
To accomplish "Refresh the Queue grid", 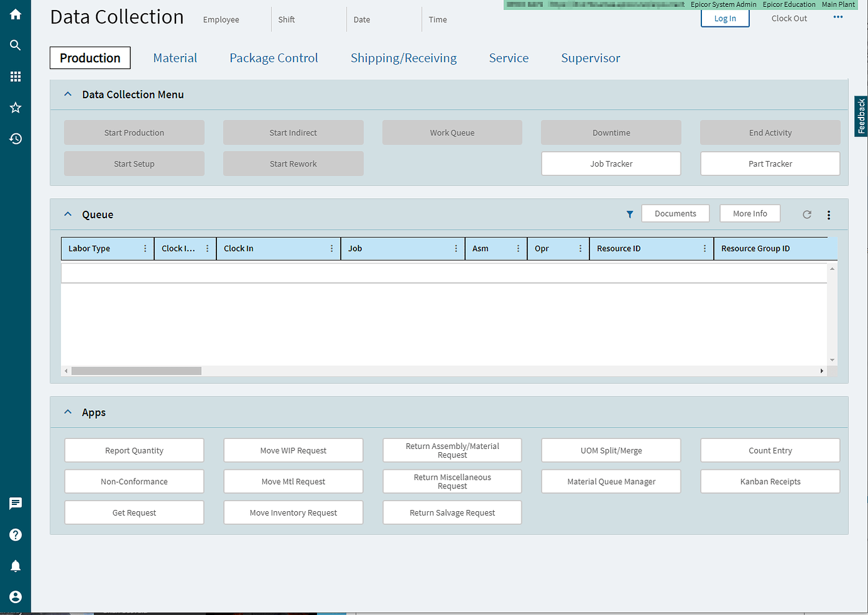I will (807, 214).
